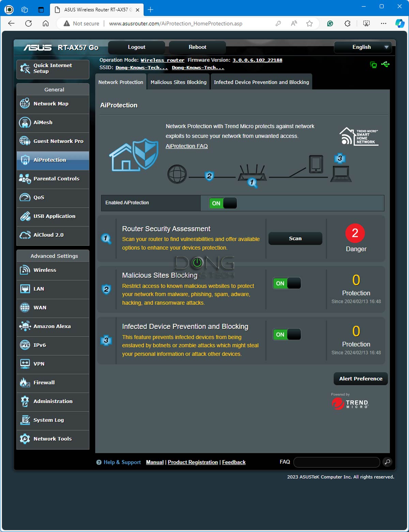Open Copilot icon in Edge toolbar

[x=400, y=24]
